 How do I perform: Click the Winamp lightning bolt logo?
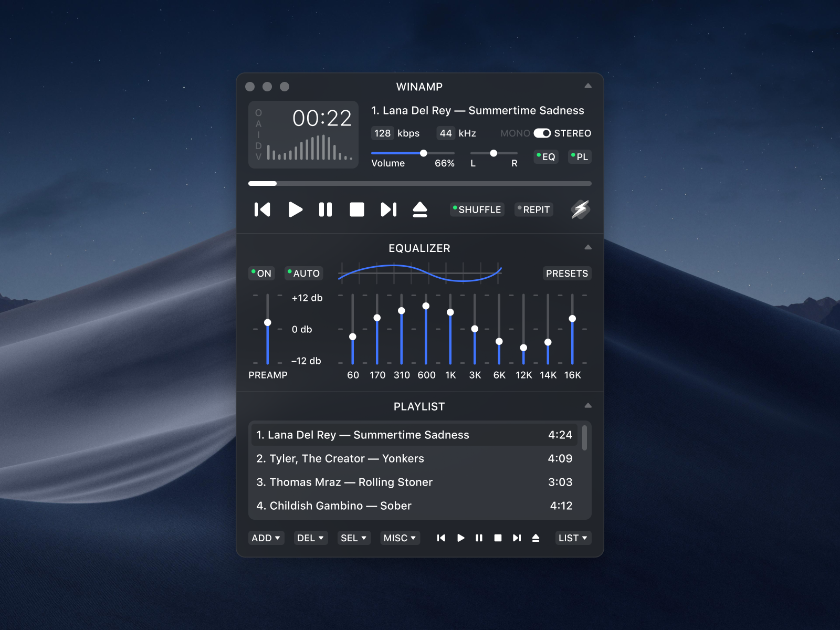(581, 209)
